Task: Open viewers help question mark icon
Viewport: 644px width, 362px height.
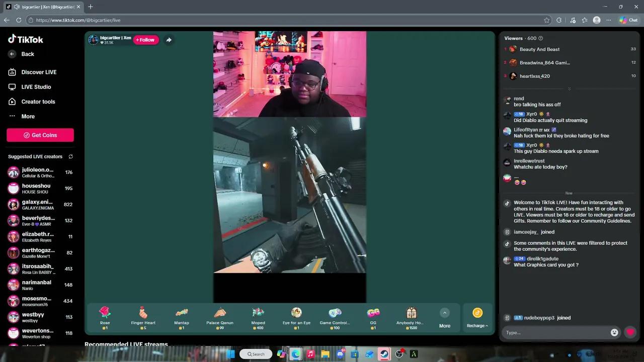Action: 541,38
